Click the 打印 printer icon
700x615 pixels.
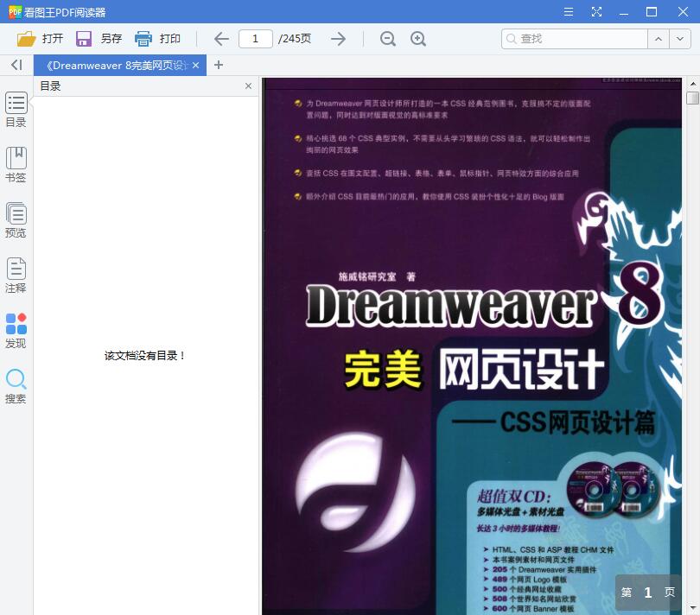(x=143, y=39)
